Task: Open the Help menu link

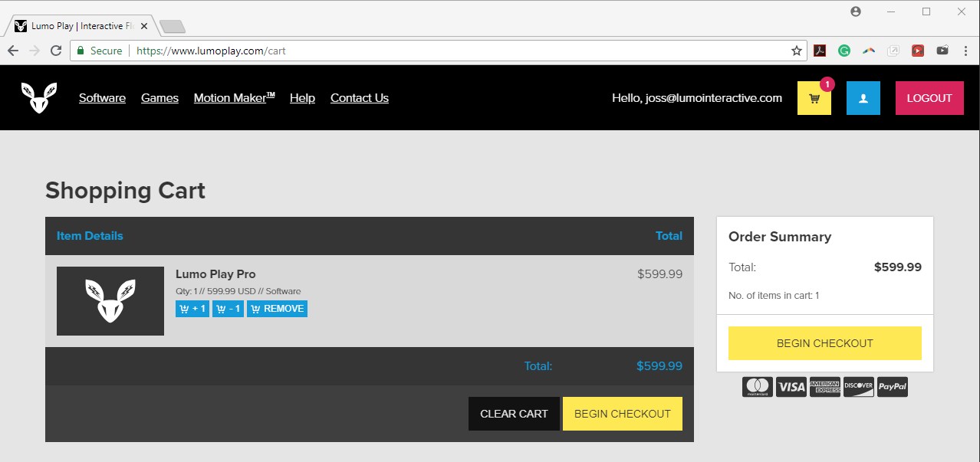Action: pos(302,98)
